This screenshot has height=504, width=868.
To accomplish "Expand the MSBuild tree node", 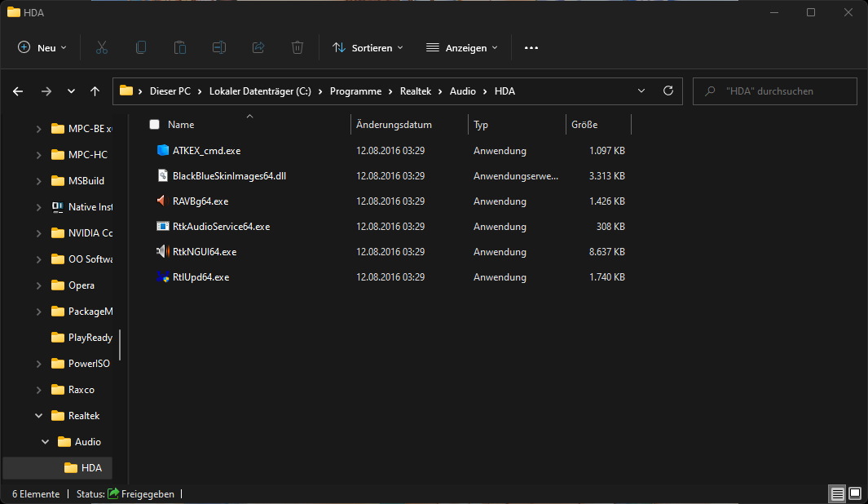I will tap(39, 181).
